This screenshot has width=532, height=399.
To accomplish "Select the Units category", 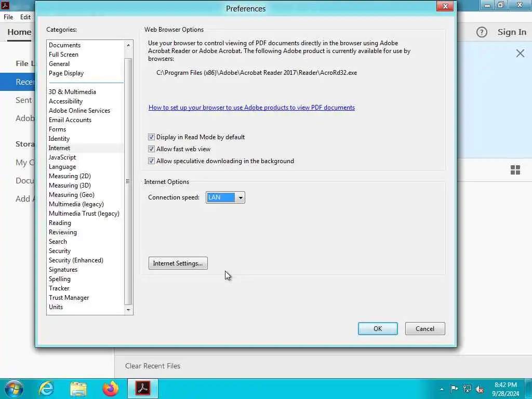I will pos(56,307).
